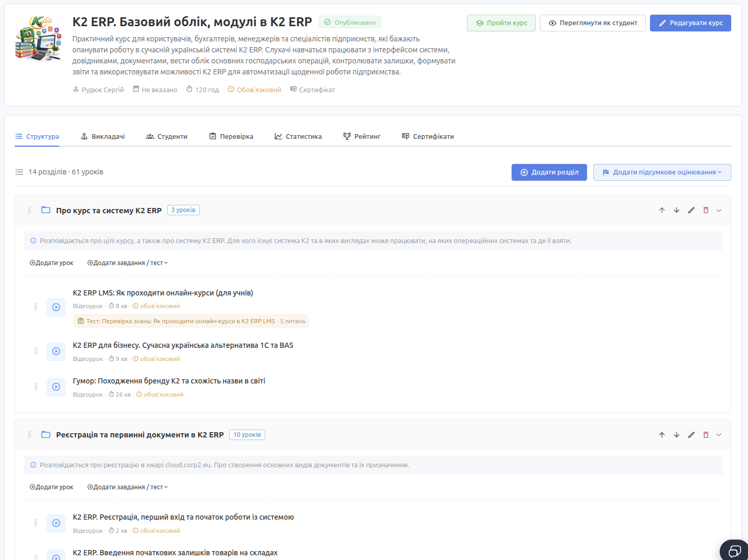Go to the Статистика tab
The height and width of the screenshot is (560, 748).
tap(298, 136)
